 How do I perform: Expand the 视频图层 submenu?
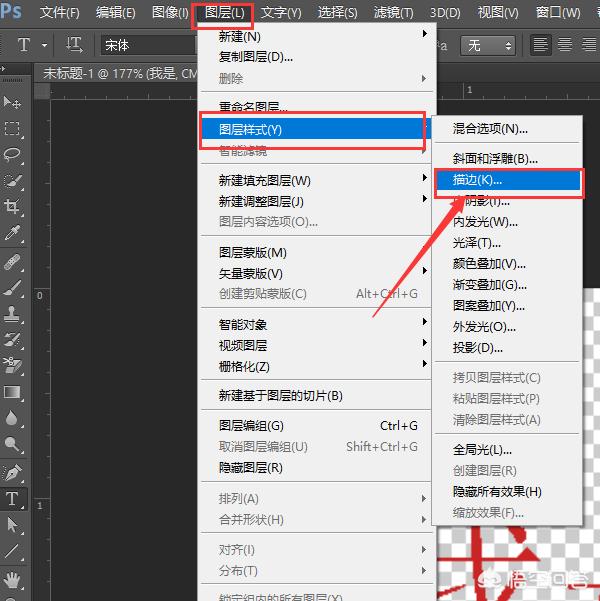click(424, 342)
